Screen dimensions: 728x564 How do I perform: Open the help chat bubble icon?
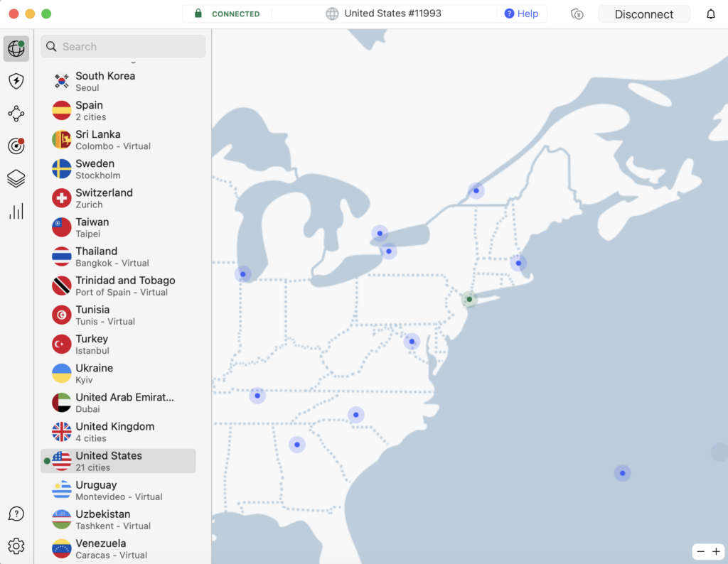(x=16, y=514)
